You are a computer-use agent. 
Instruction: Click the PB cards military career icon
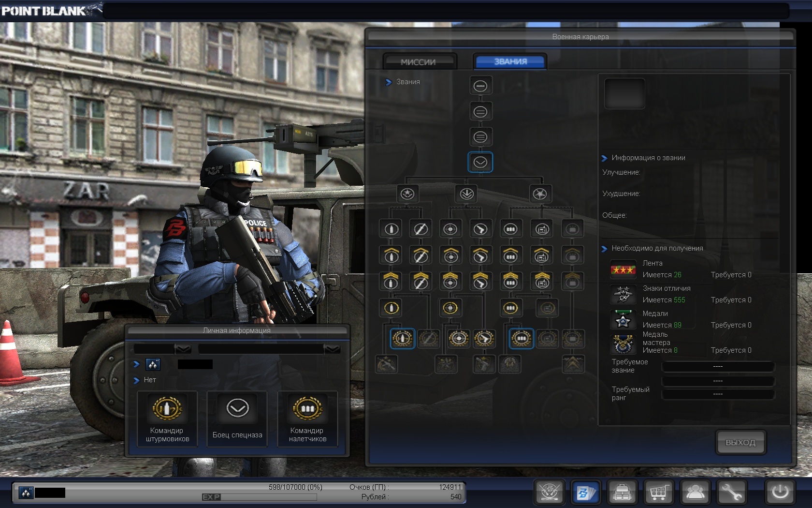click(x=585, y=493)
